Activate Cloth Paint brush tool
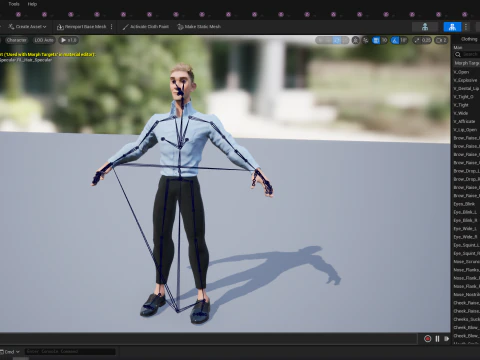 click(x=146, y=27)
